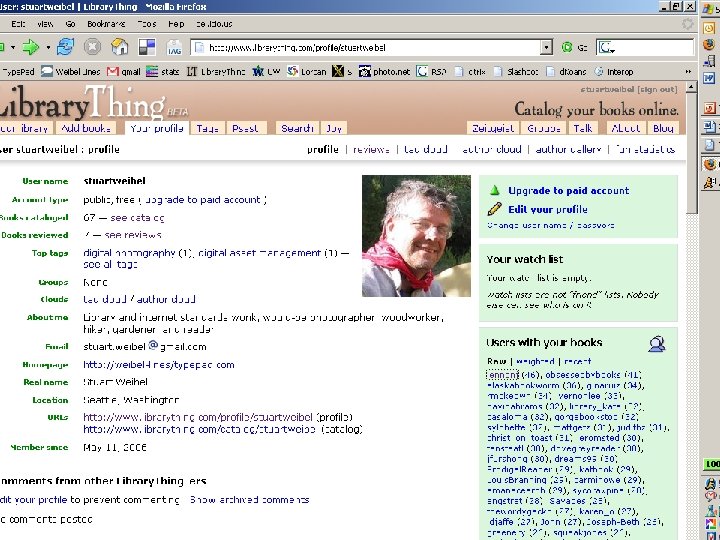This screenshot has height=540, width=720.
Task: Click the Change user name / password link
Action: tap(551, 225)
